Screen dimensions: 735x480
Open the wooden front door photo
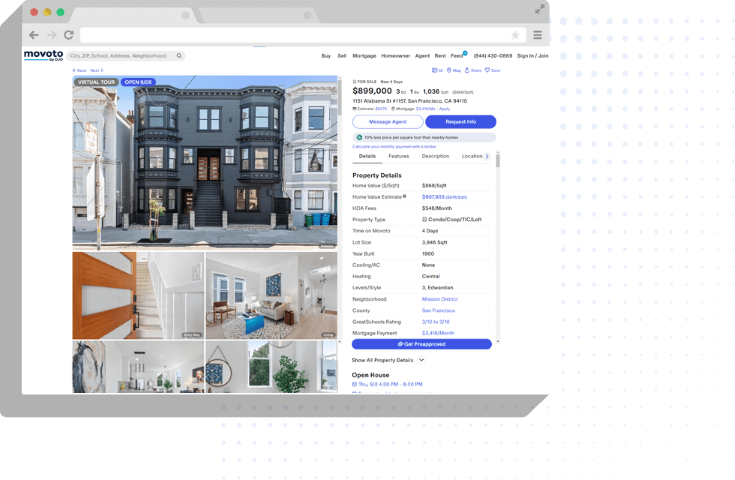pyautogui.click(x=138, y=295)
